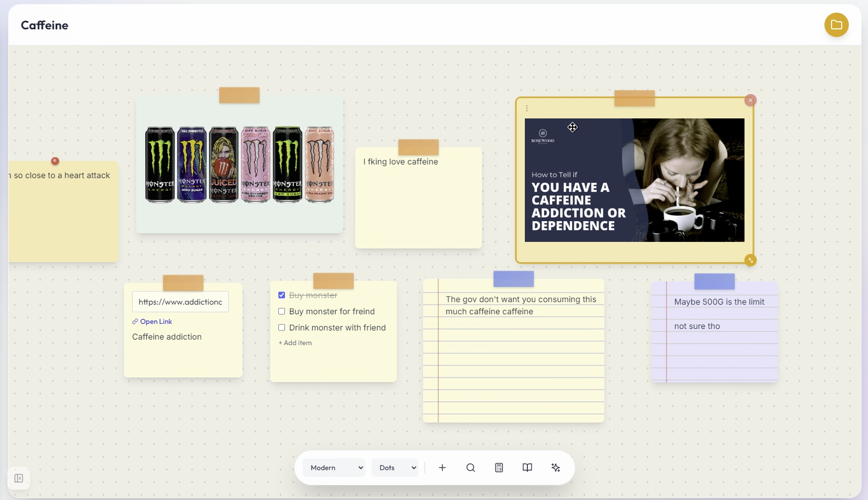Click the open book icon in toolbar

527,468
